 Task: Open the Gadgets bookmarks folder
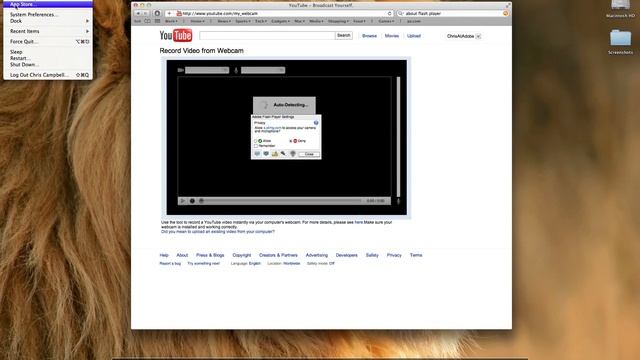pos(280,21)
